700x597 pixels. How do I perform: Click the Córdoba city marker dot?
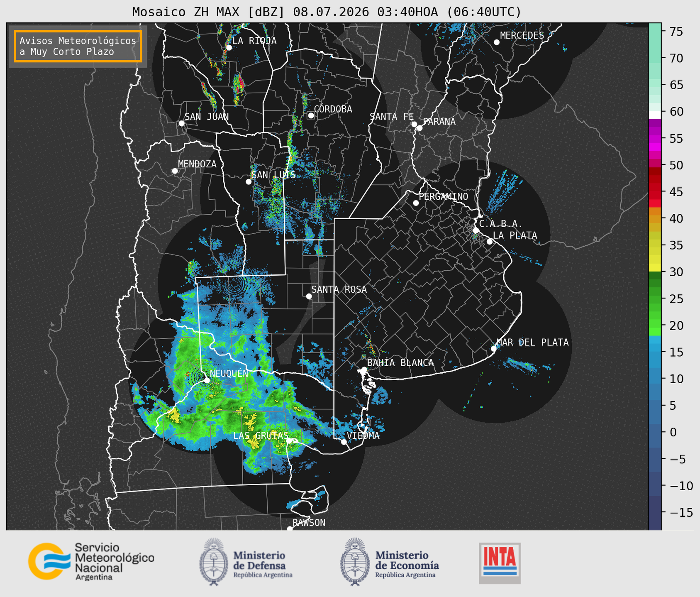(x=311, y=115)
